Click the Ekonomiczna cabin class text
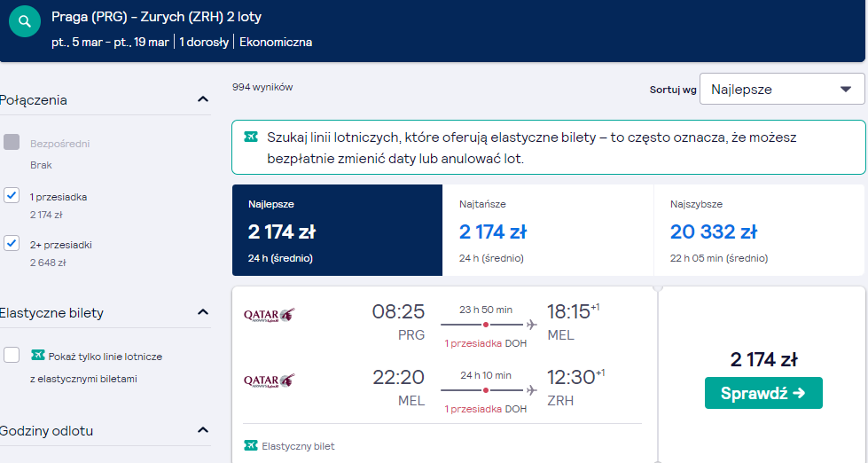This screenshot has height=463, width=868. pos(276,42)
